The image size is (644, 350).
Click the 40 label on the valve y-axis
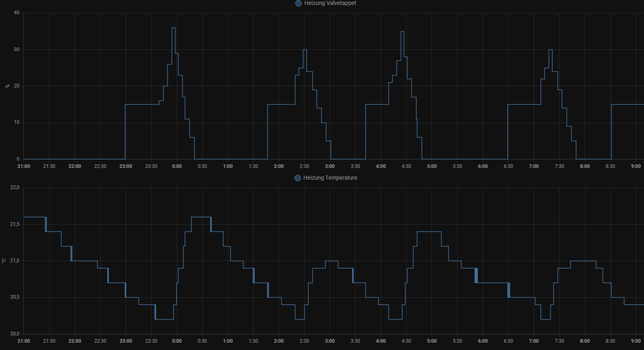pyautogui.click(x=16, y=13)
